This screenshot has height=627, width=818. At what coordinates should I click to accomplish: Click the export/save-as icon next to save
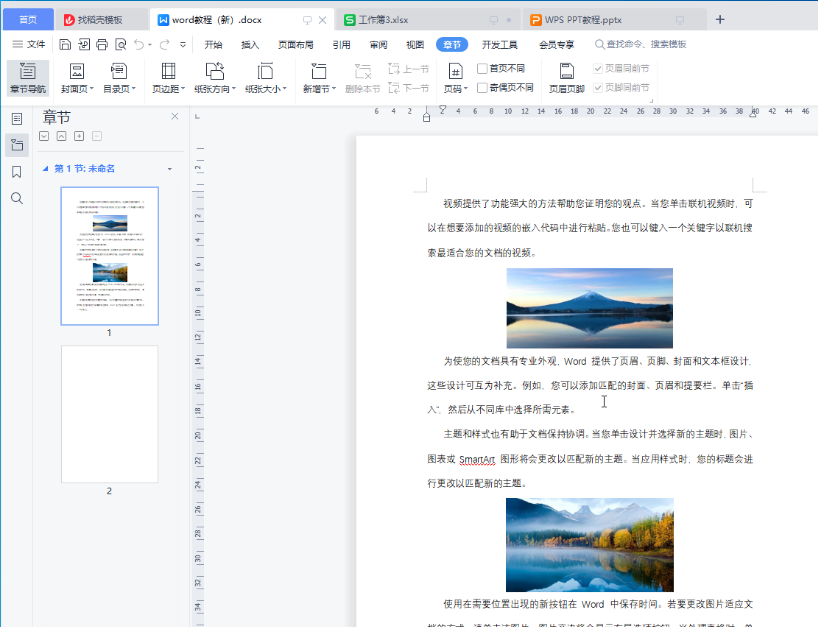click(x=84, y=44)
